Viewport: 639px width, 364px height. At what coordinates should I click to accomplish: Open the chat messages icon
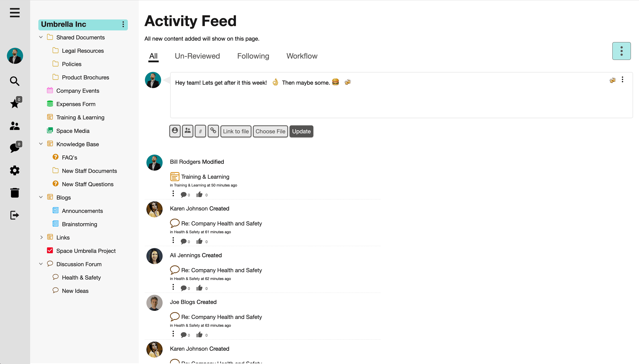click(15, 148)
